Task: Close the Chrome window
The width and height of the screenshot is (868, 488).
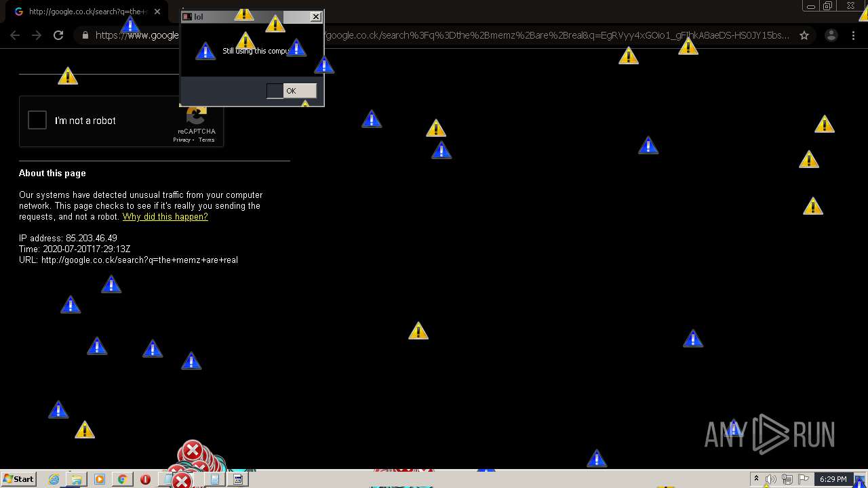Action: pyautogui.click(x=851, y=6)
